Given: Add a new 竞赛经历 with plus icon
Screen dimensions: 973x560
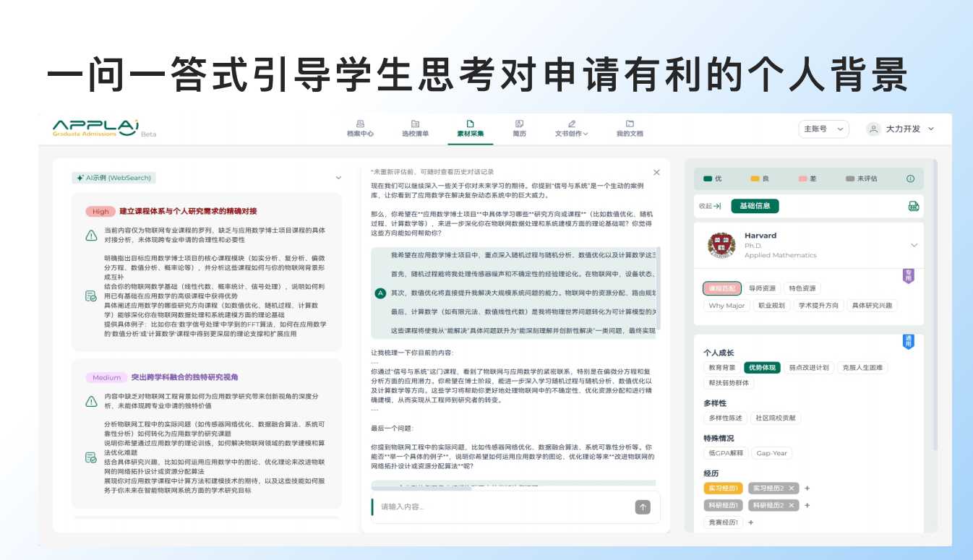Looking at the screenshot, I should 751,522.
